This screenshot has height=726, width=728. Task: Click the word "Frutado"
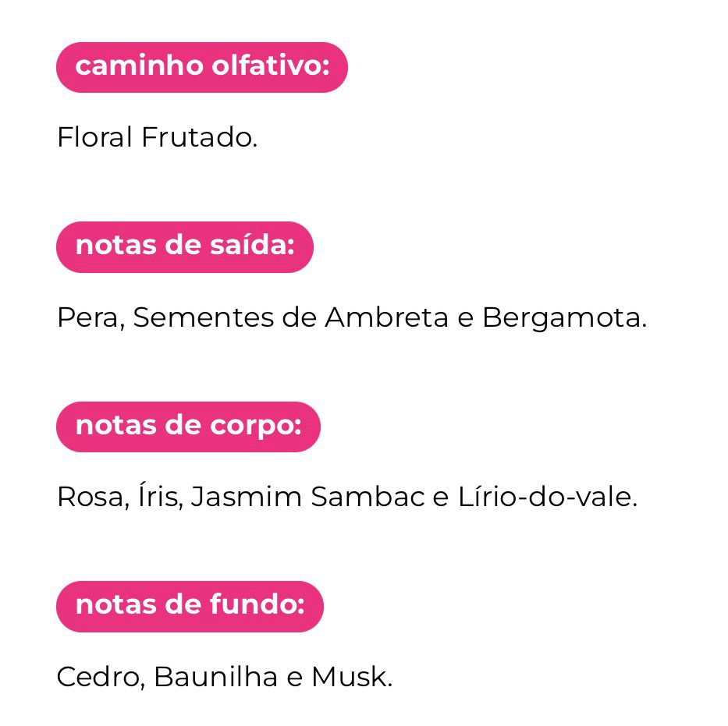[198, 138]
